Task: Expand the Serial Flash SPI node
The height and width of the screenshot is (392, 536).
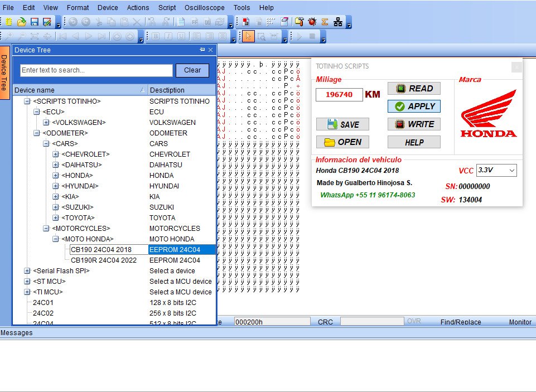Action: [x=27, y=271]
